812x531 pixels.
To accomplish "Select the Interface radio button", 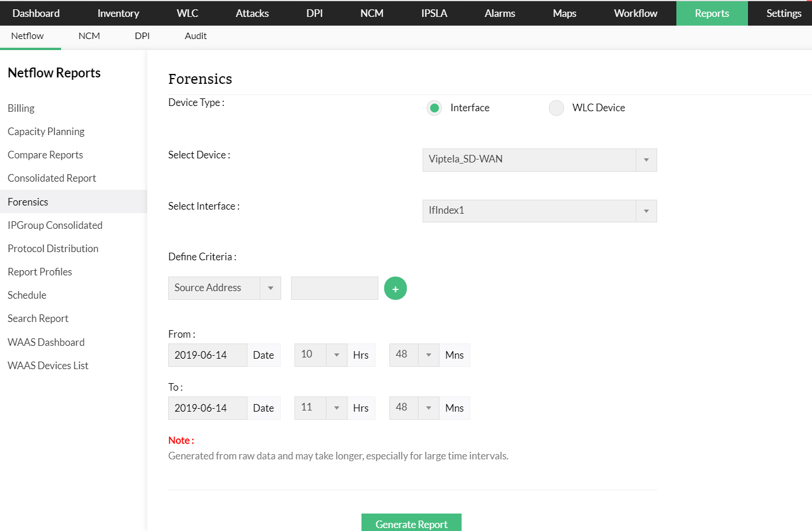I will 434,108.
